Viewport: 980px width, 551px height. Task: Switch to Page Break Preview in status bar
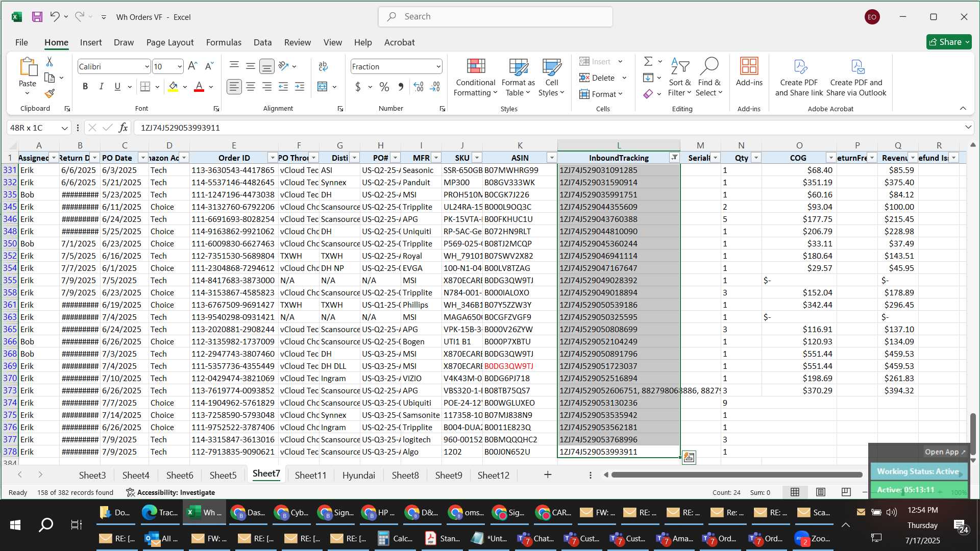coord(846,492)
